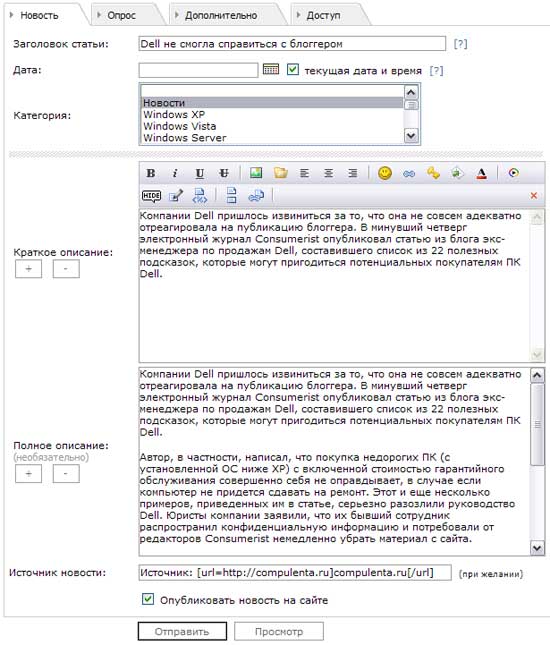The height and width of the screenshot is (645, 550).
Task: Select the Новости category
Action: pos(272,103)
